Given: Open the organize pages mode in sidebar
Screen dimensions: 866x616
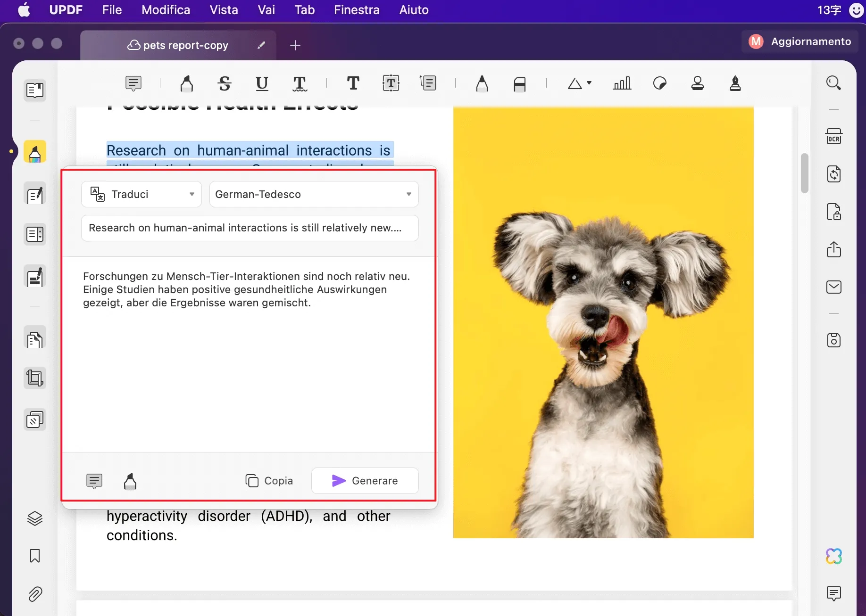Looking at the screenshot, I should tap(35, 338).
